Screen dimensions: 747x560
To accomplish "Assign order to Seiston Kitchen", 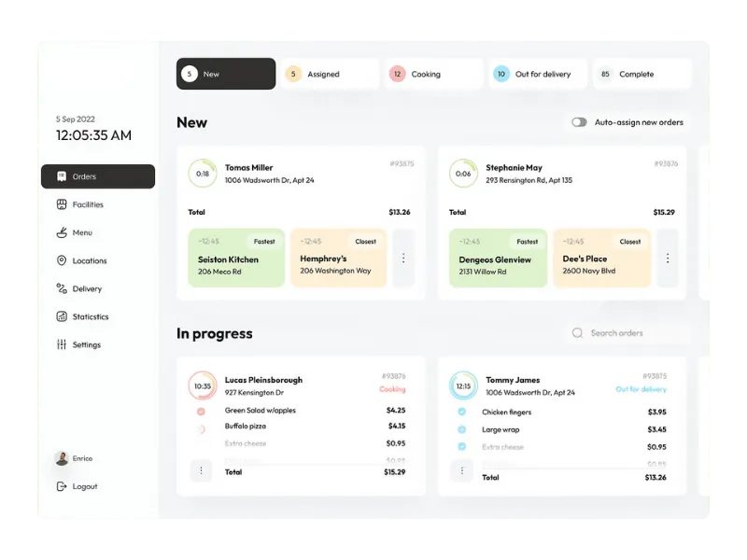I will [x=236, y=259].
